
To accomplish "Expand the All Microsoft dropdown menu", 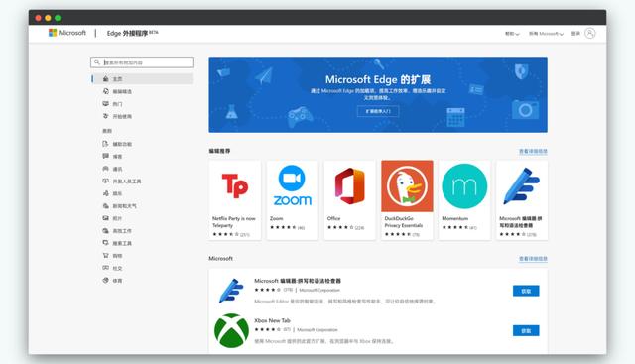I will 546,34.
